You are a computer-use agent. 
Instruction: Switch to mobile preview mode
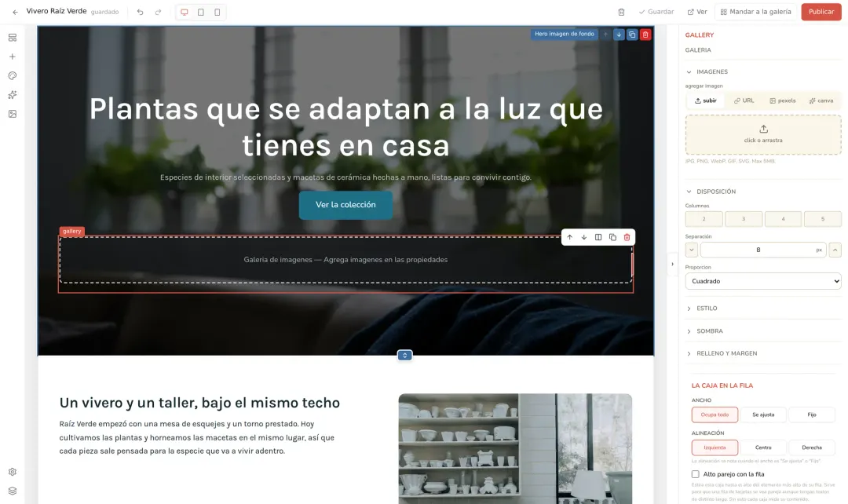pyautogui.click(x=217, y=12)
